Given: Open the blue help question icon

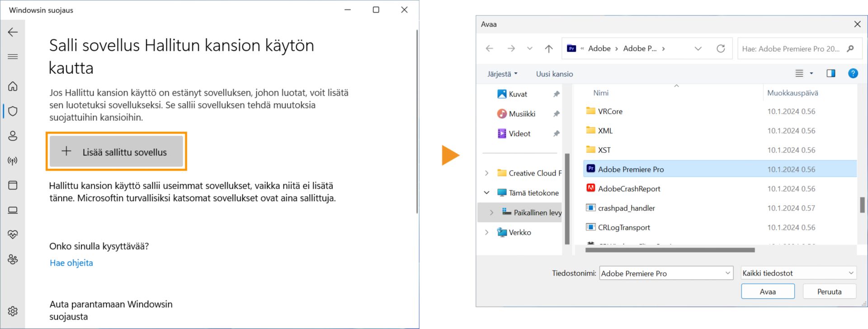Looking at the screenshot, I should pos(853,73).
